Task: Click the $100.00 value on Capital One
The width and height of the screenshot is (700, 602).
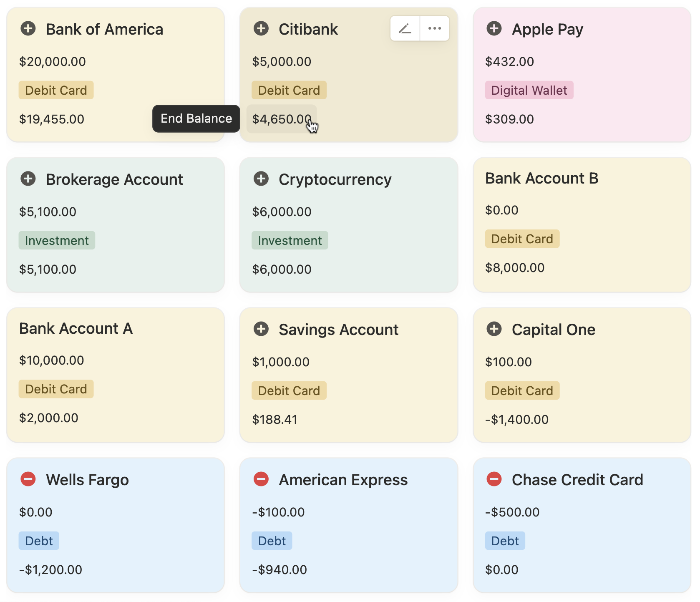Action: [x=509, y=362]
